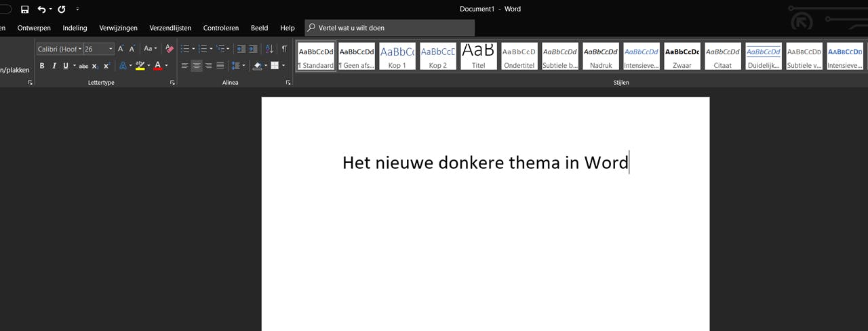
Task: Click the Borders grid icon
Action: pos(275,66)
